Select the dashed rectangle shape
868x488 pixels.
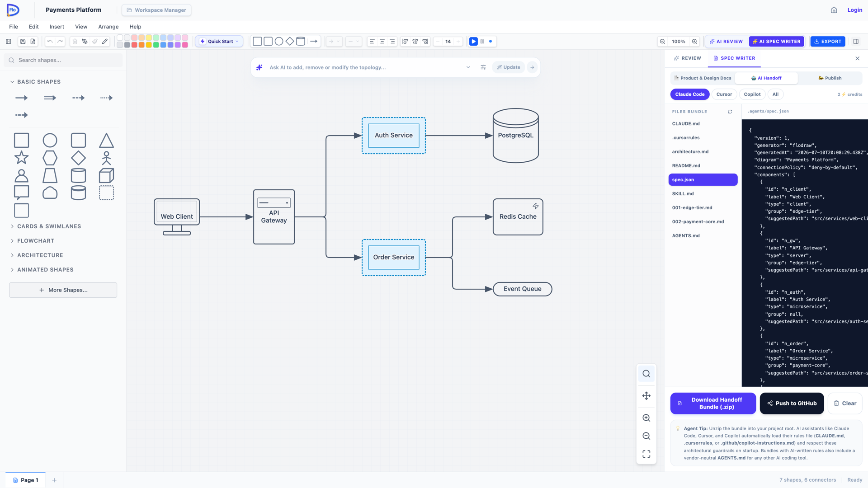click(106, 192)
